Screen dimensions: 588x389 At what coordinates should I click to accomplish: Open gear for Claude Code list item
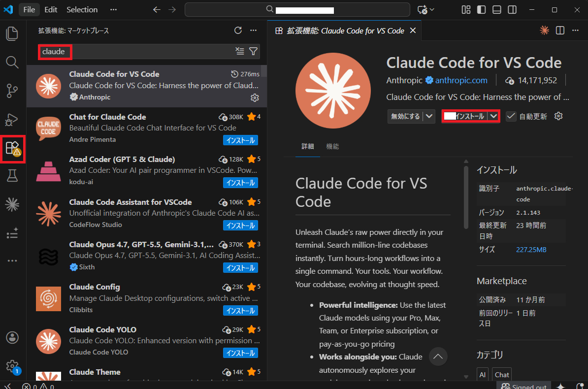pos(255,97)
